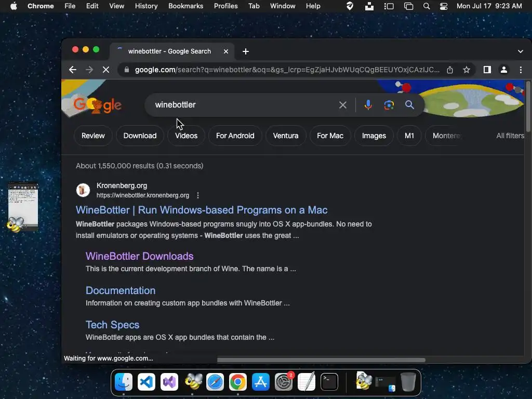Open the Bookmarks menu
This screenshot has height=399, width=532.
pos(185,6)
